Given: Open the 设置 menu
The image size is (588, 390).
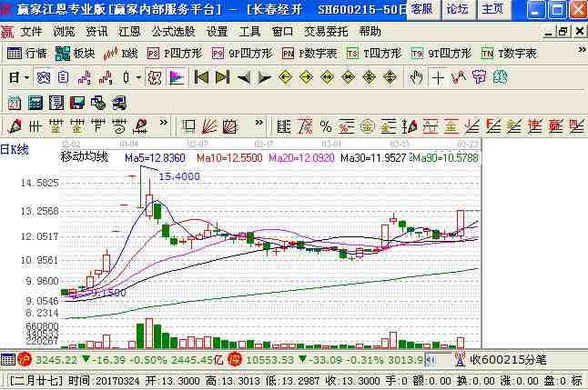Looking at the screenshot, I should coord(218,32).
